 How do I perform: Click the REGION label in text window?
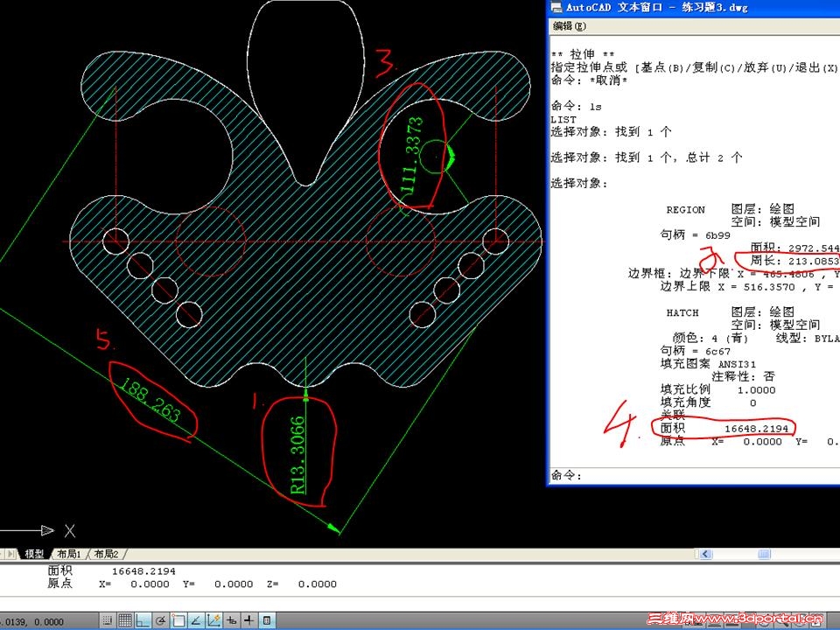[x=686, y=210]
